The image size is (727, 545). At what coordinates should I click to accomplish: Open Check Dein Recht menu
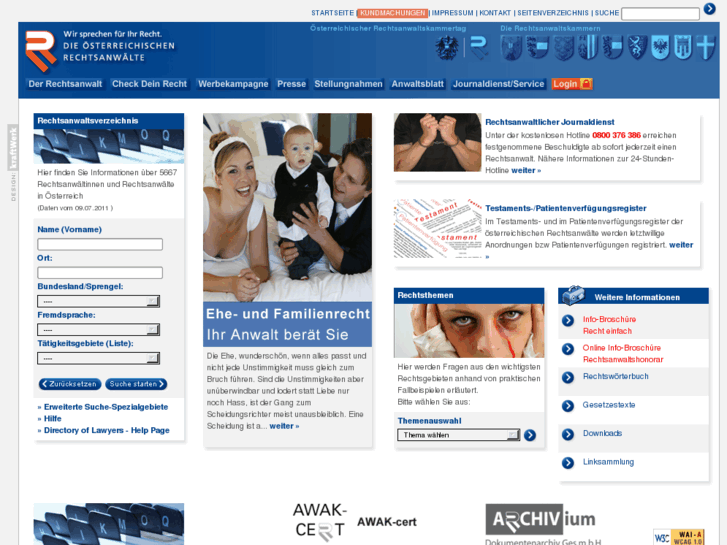tap(149, 84)
